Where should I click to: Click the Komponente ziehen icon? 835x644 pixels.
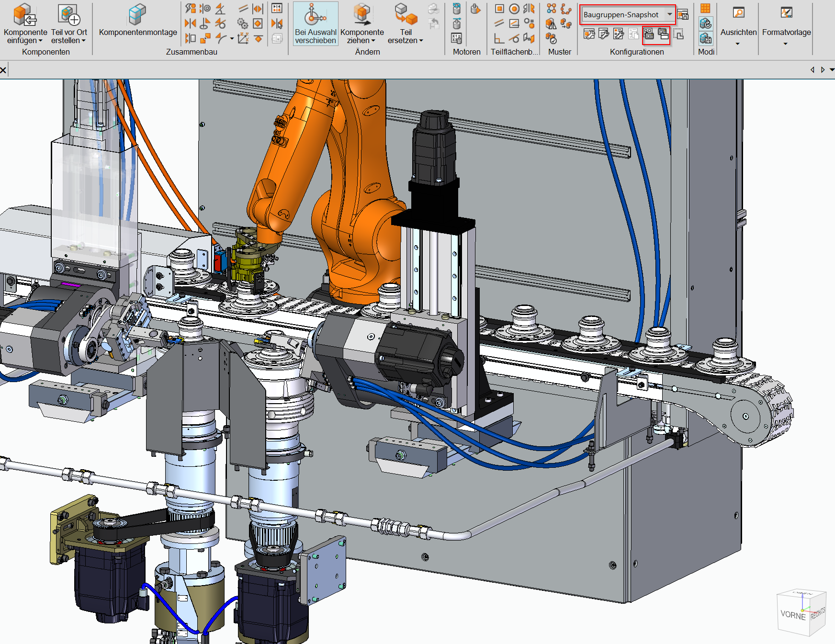point(362,14)
